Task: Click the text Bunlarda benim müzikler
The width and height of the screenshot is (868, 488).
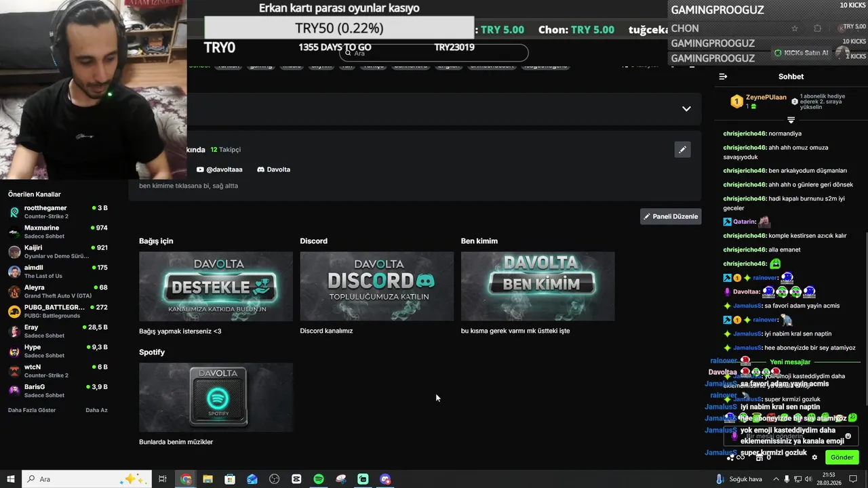Action: [176, 442]
